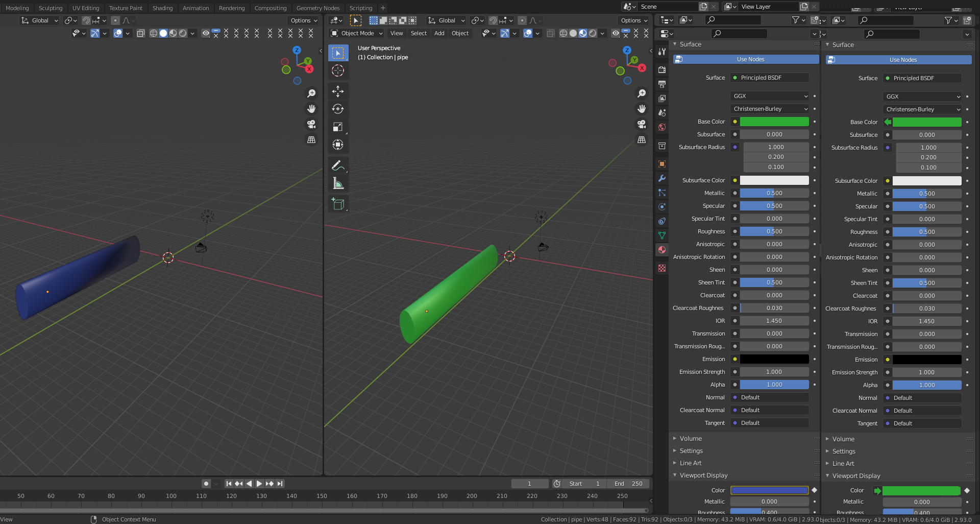The image size is (980, 524).
Task: Open the Texture properties tab
Action: pos(662,268)
